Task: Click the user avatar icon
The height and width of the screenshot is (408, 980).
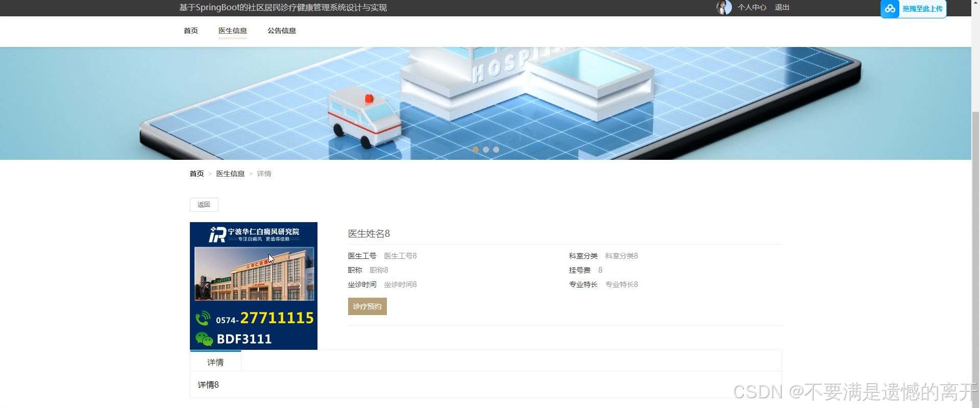Action: point(724,7)
